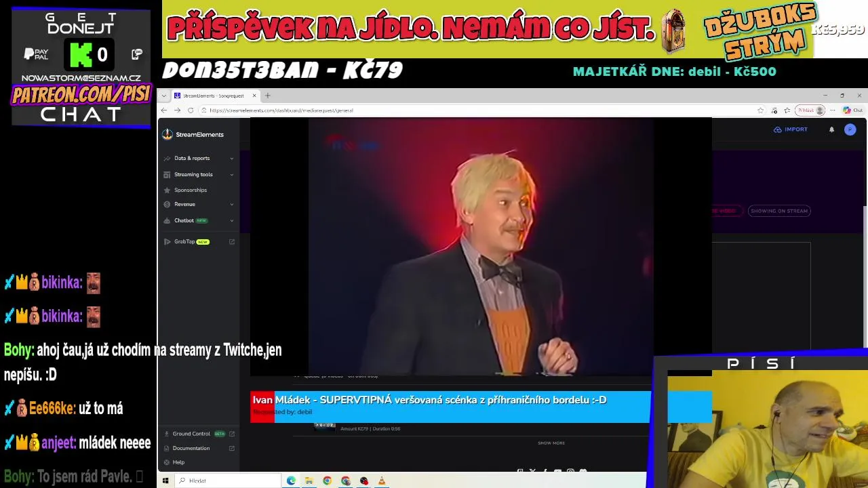The height and width of the screenshot is (488, 868).
Task: Open GrabTap in the sidebar
Action: pos(184,241)
